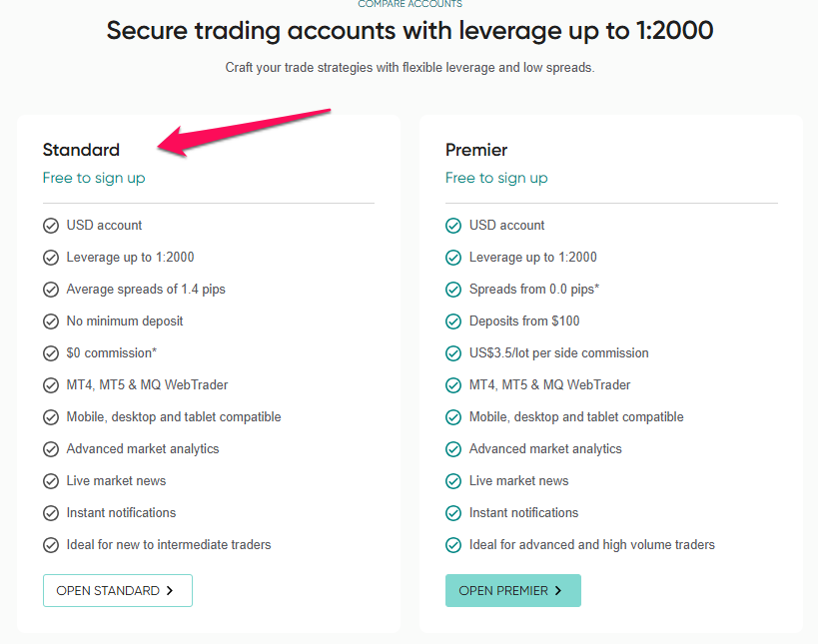Viewport: 818px width, 644px height.
Task: Click the teal checkmark beside Premier Instant notifications
Action: click(453, 513)
